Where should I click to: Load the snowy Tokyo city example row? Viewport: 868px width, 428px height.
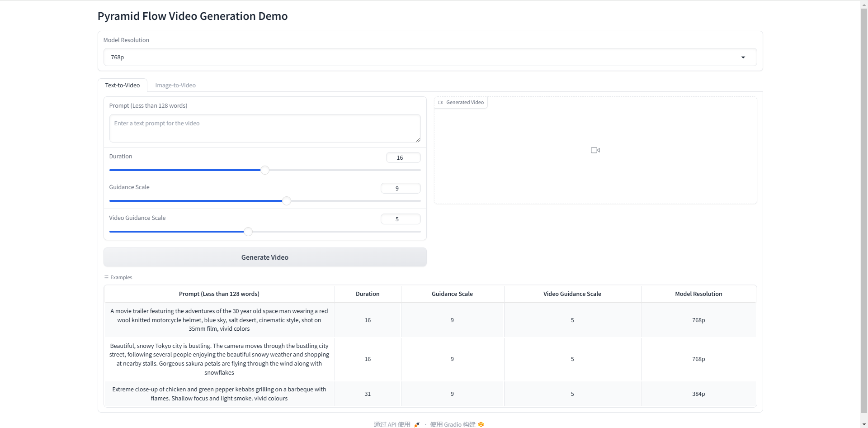[219, 359]
